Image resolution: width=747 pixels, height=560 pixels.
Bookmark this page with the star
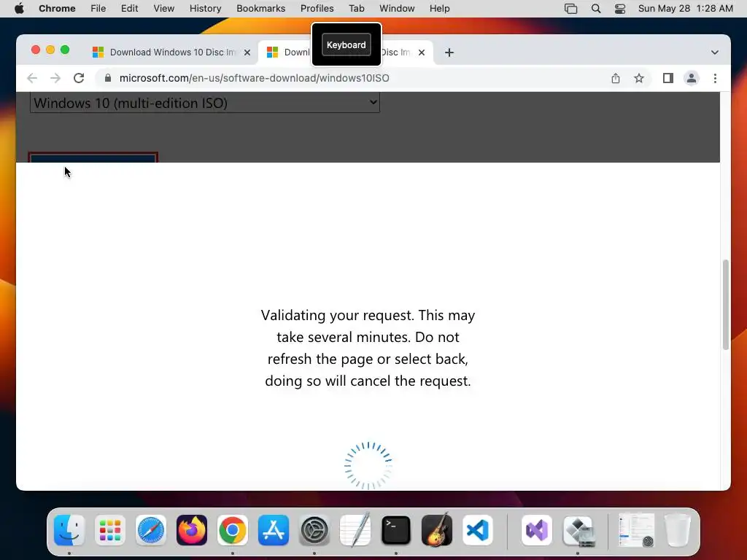tap(639, 78)
